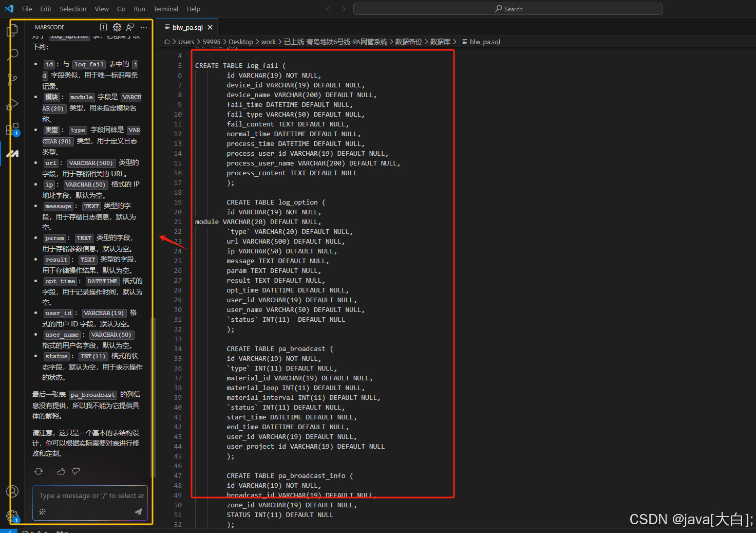
Task: Like the response with thumbs up
Action: pos(61,471)
